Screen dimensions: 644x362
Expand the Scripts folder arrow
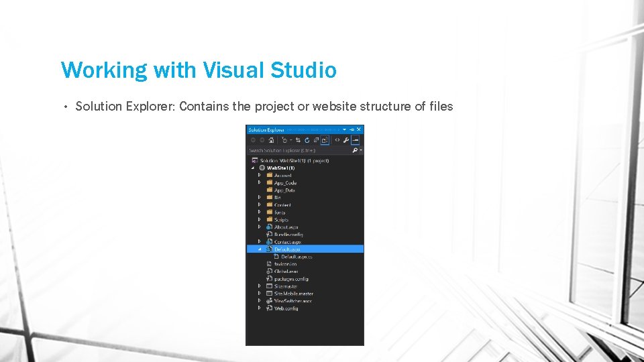pyautogui.click(x=259, y=219)
